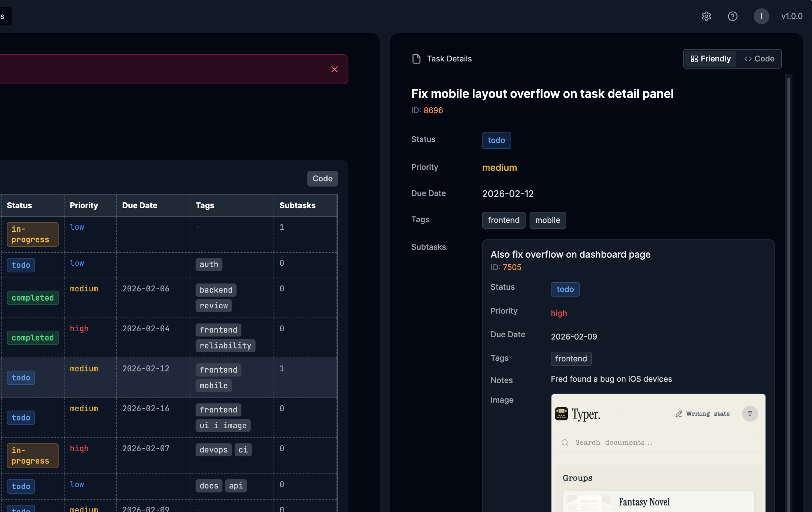Click the user avatar in the top bar
Screen dimensions: 812x512
[761, 16]
